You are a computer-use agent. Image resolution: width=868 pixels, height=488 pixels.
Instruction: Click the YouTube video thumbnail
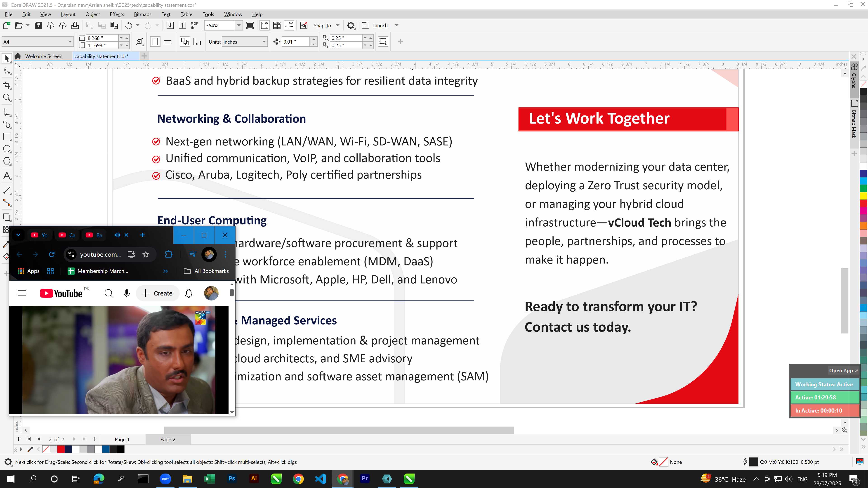point(119,360)
